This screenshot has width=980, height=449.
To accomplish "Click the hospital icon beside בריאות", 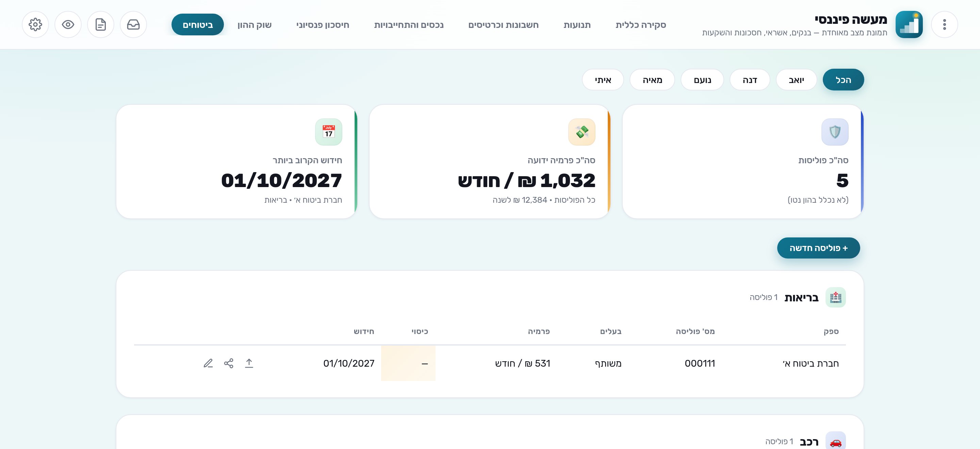I will click(835, 297).
